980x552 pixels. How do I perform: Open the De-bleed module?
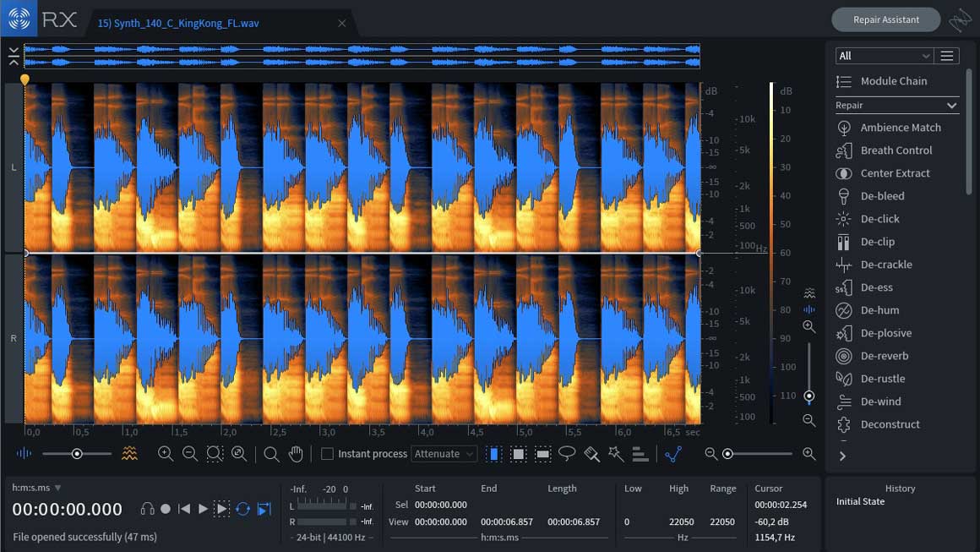[x=870, y=196]
